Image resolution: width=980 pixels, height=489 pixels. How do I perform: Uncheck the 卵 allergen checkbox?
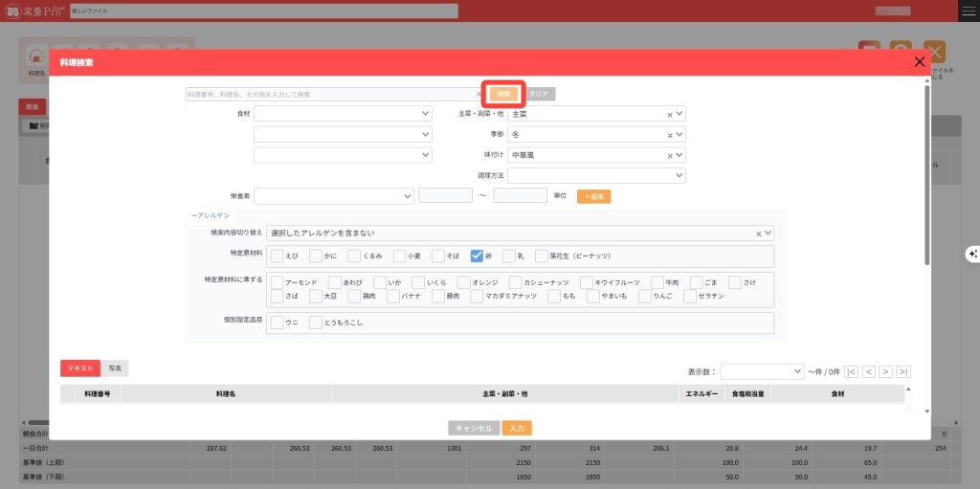pos(477,256)
